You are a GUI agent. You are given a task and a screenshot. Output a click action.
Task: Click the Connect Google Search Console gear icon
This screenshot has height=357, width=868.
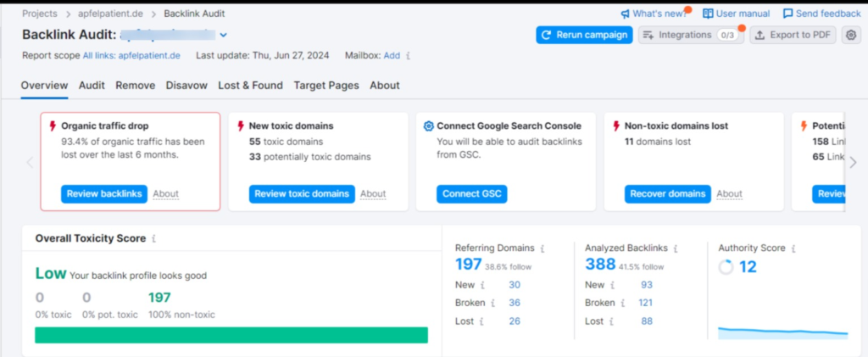pyautogui.click(x=428, y=126)
